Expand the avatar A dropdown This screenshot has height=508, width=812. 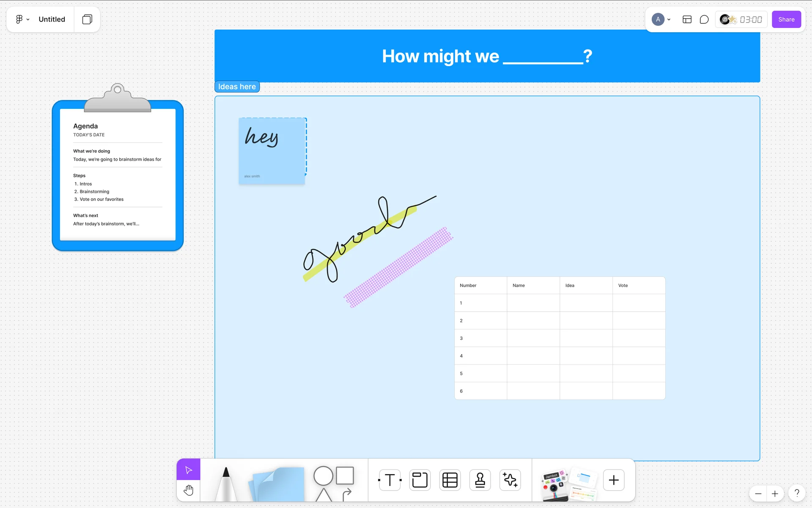click(661, 19)
